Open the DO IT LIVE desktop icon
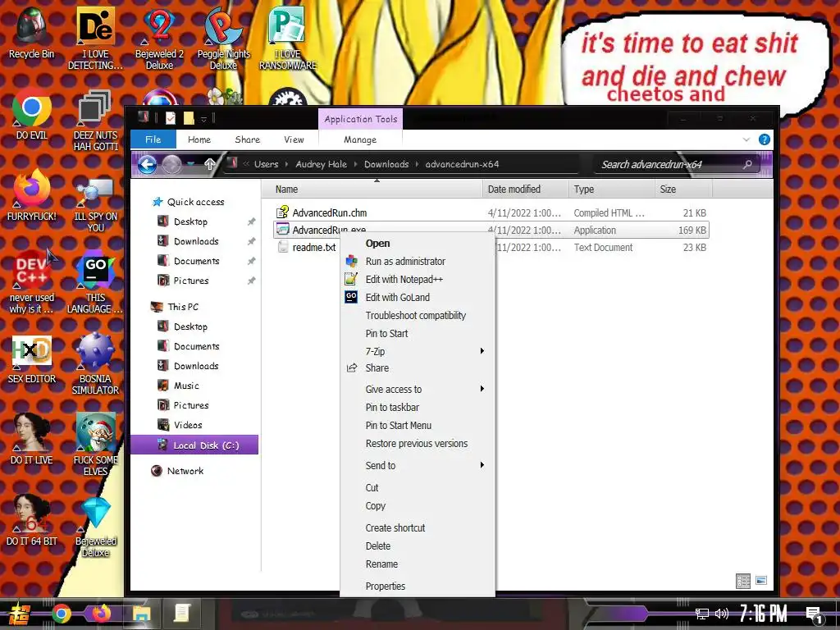The width and height of the screenshot is (840, 630). coord(32,439)
